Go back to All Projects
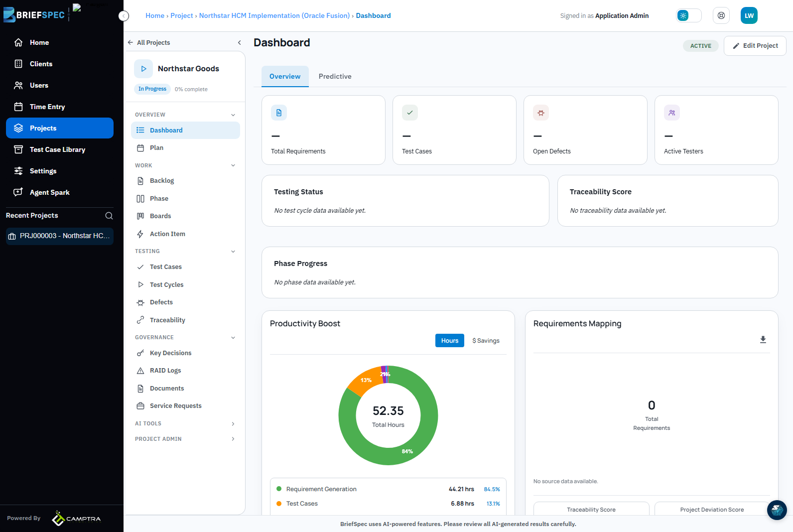This screenshot has height=532, width=793. point(148,43)
